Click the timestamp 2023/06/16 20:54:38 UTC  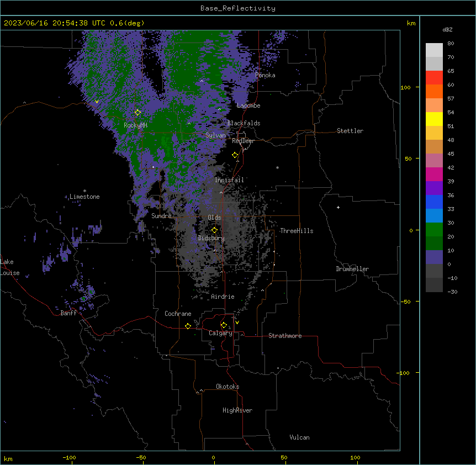55,23
